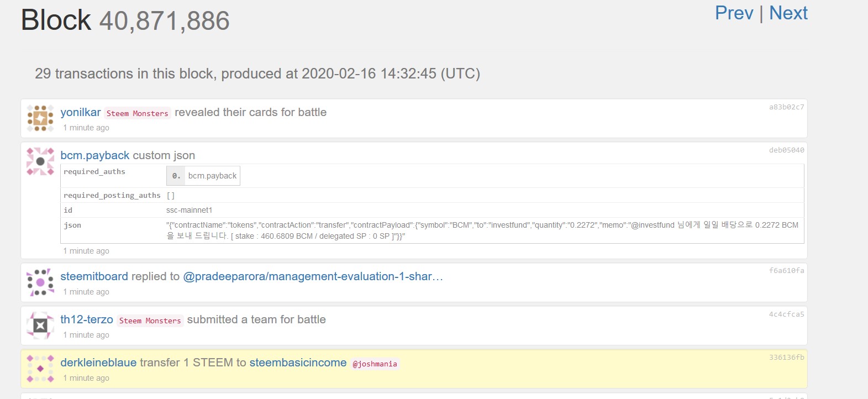Open transaction a83b02c7
The image size is (868, 399).
[786, 107]
